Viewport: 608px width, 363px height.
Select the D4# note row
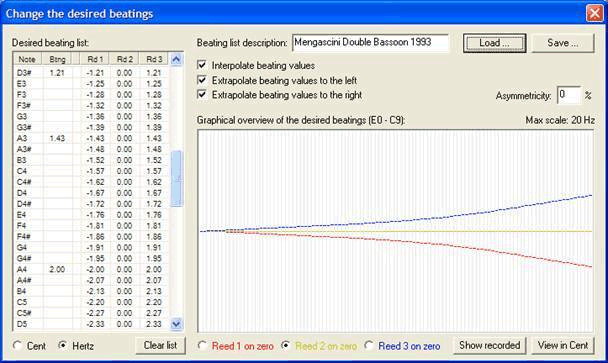coord(91,204)
